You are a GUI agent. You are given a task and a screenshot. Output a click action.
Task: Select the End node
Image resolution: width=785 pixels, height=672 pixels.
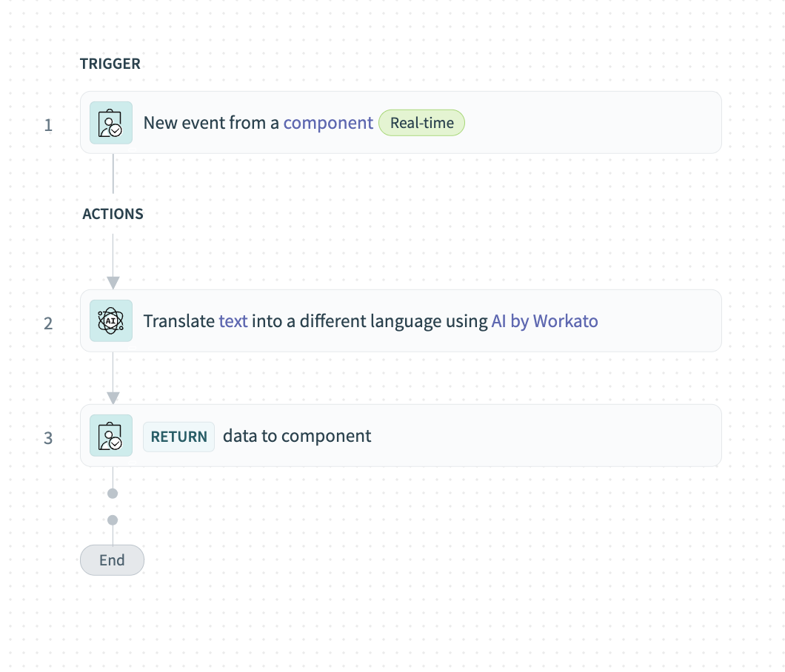[112, 560]
